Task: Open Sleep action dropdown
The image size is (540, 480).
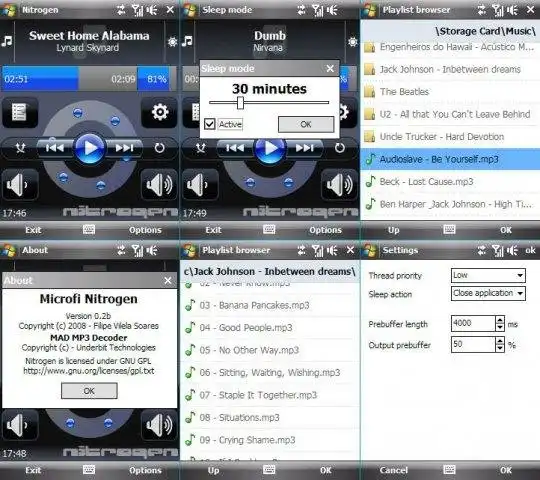Action: (488, 293)
